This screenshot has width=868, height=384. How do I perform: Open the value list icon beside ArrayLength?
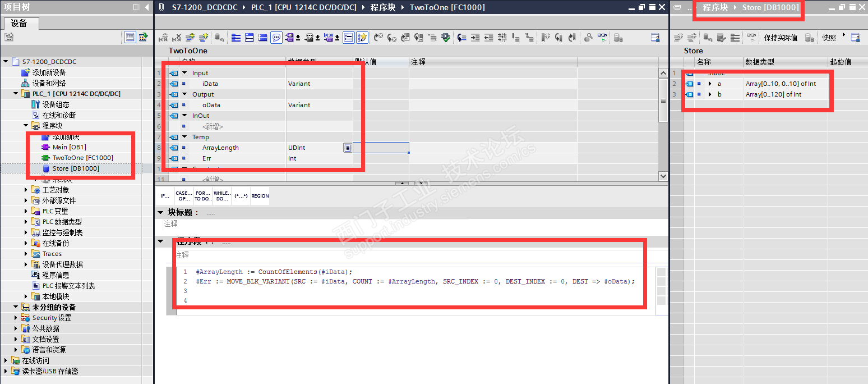coord(347,148)
